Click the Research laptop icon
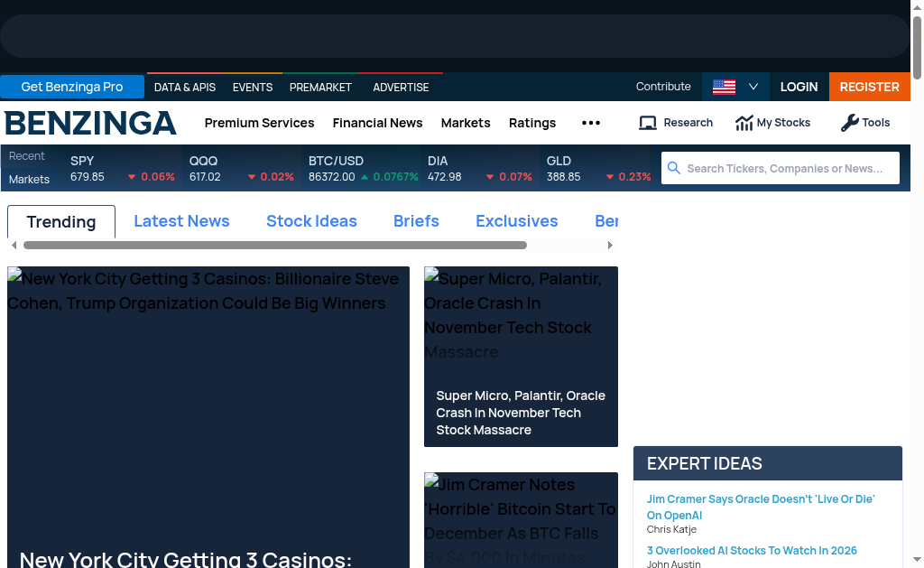924x568 pixels. click(x=647, y=123)
